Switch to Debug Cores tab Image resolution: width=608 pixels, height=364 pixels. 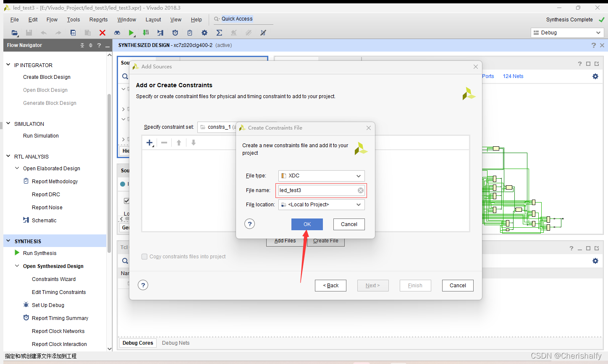pos(138,343)
